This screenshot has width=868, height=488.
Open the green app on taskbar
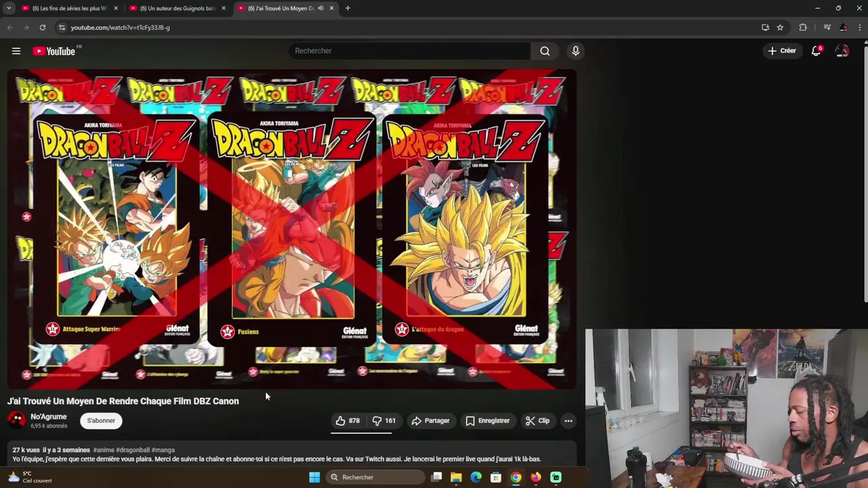point(556,477)
